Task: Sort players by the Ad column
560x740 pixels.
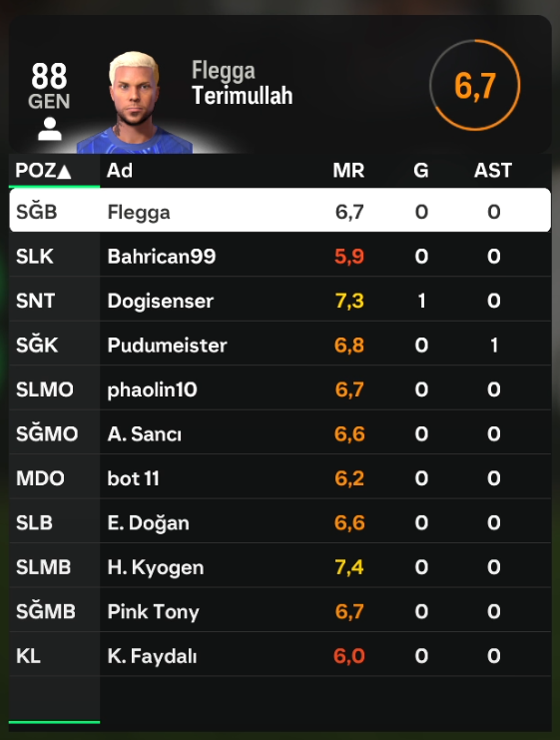Action: 120,171
